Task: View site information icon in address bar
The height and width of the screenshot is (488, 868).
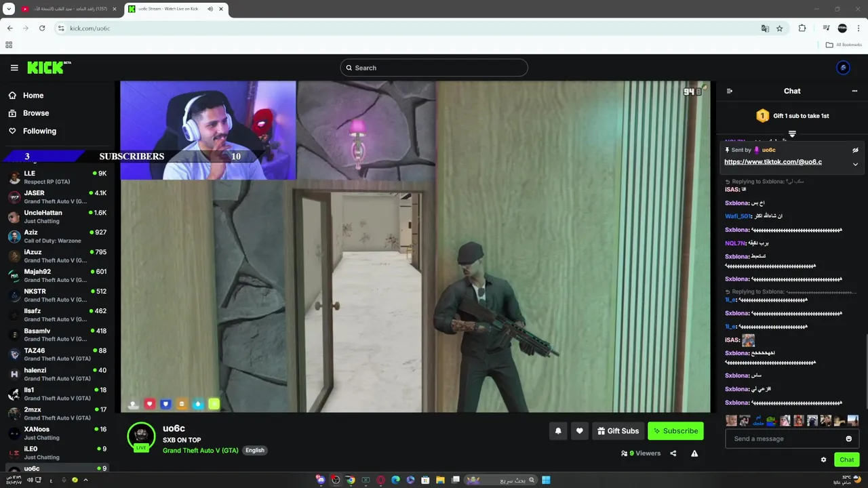Action: pyautogui.click(x=61, y=28)
